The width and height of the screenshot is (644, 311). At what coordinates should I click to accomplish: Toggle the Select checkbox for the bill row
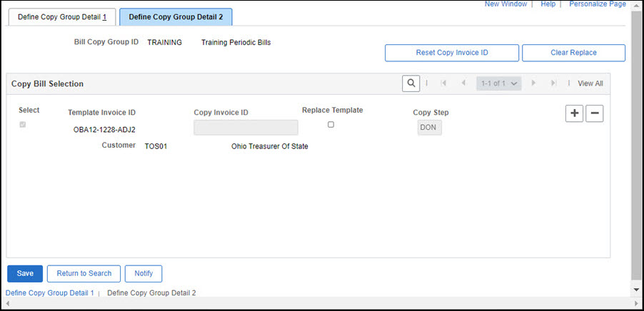coord(23,125)
